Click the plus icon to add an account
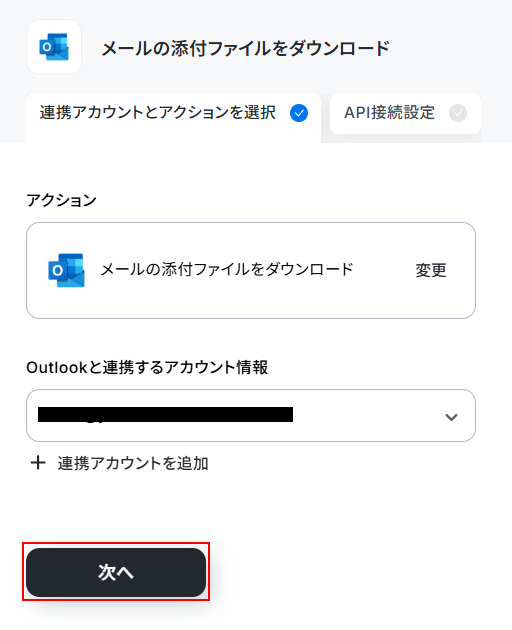This screenshot has height=630, width=512. tap(38, 463)
